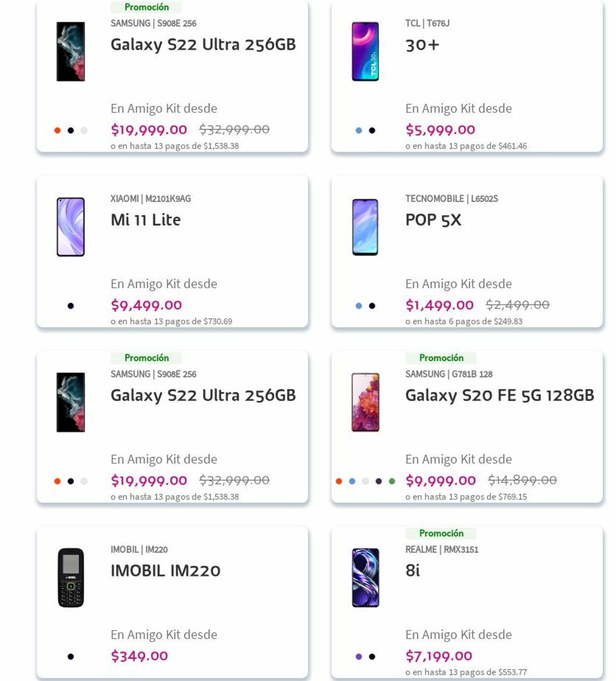Choose the purple color for Realme 8i

click(359, 657)
